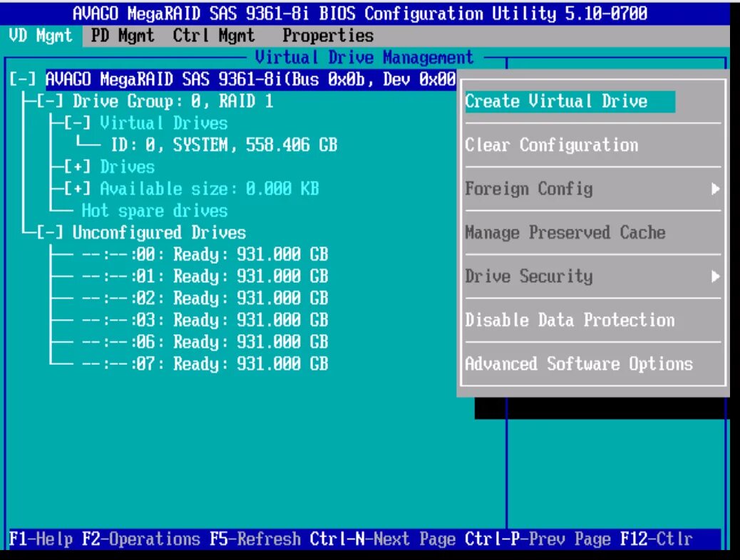Collapse the Virtual Drives node
The image size is (740, 560).
[x=78, y=123]
